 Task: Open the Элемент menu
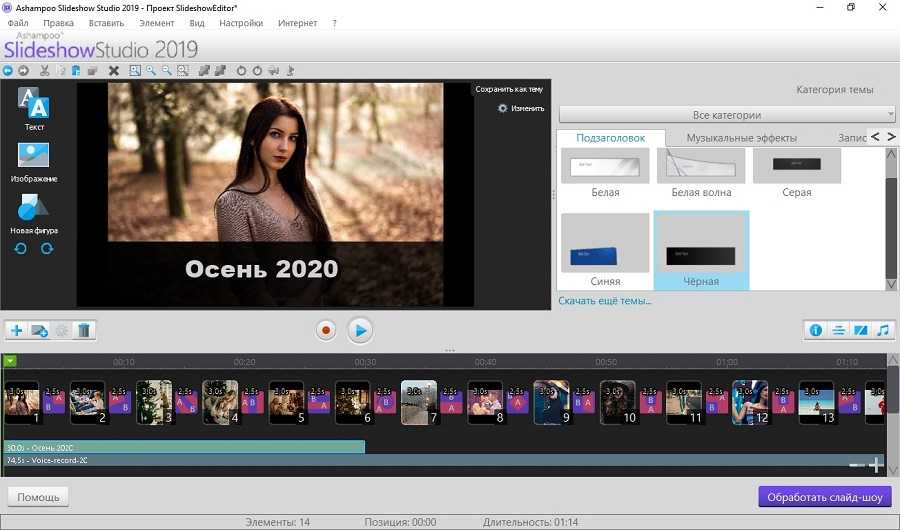click(x=156, y=23)
